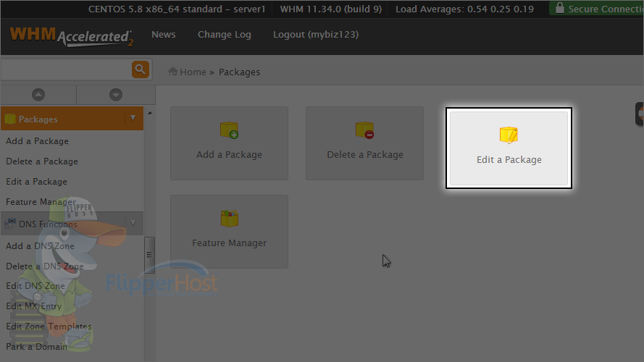Click the Feature Manager tile label
This screenshot has height=362, width=644.
point(229,243)
